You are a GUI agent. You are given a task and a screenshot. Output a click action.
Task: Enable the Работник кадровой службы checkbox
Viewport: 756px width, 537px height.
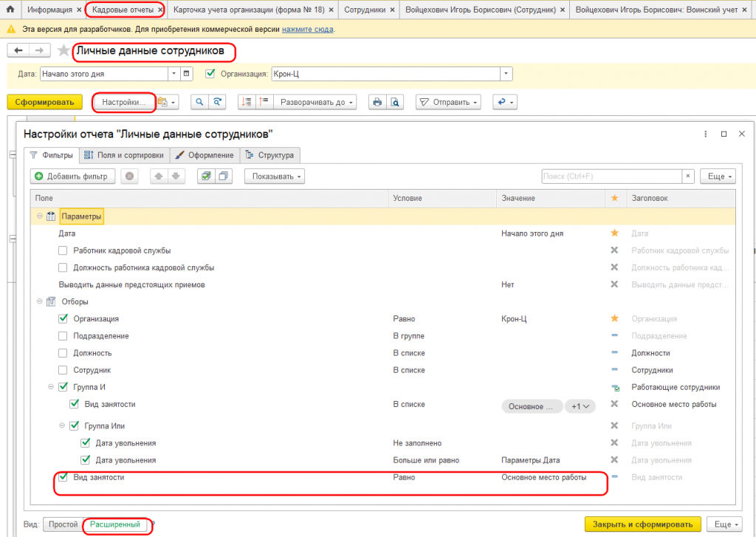63,250
